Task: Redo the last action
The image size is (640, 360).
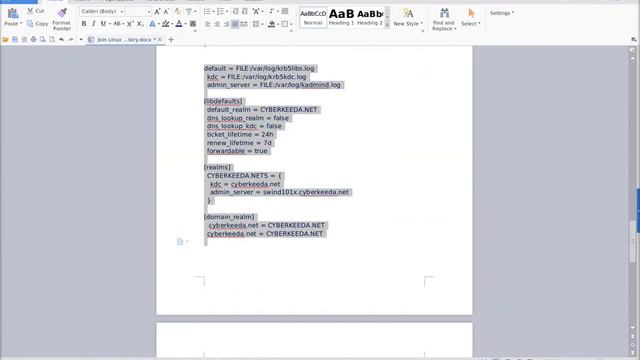Action: click(71, 40)
